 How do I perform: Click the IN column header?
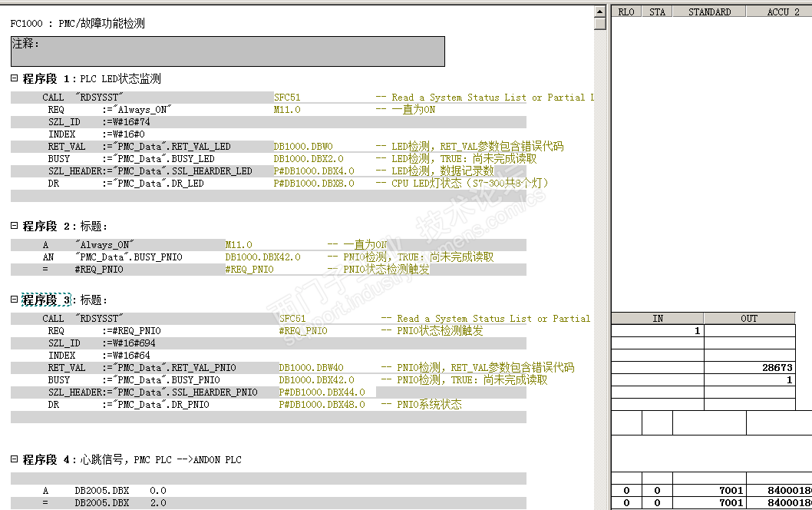(x=658, y=319)
